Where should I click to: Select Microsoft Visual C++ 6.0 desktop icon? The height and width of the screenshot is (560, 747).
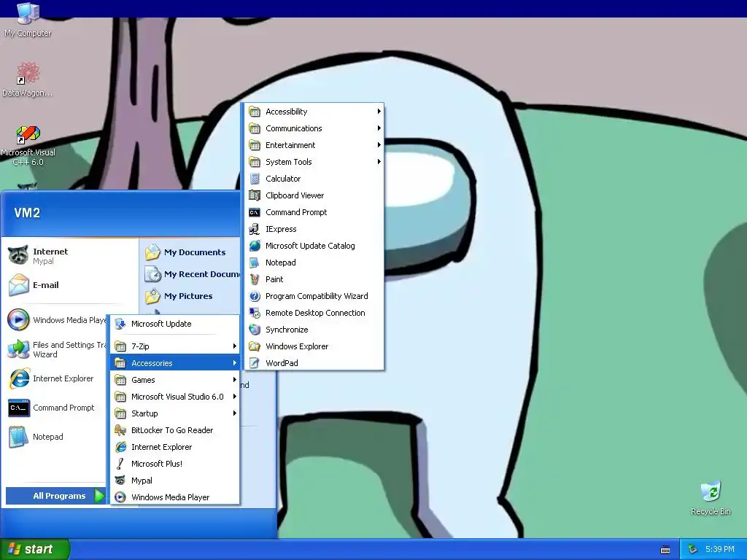click(28, 145)
